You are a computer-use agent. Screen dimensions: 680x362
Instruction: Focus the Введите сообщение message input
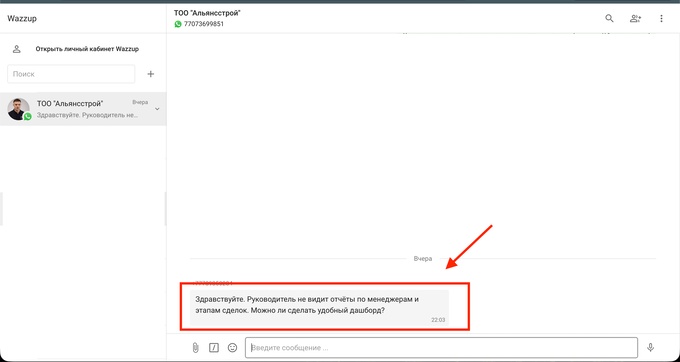441,348
